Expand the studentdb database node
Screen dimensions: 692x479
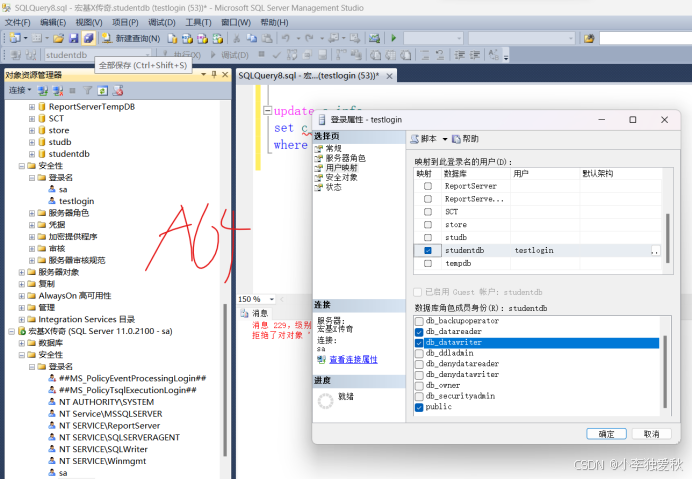pyautogui.click(x=32, y=154)
